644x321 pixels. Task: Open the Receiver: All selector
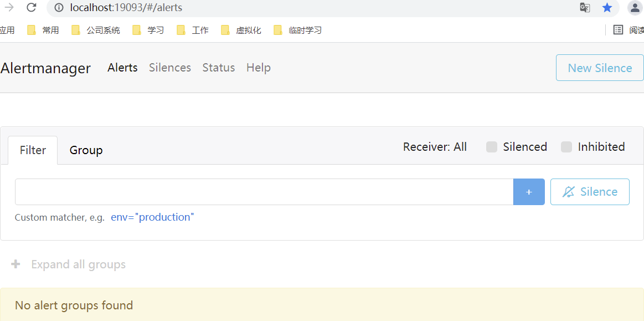point(435,147)
